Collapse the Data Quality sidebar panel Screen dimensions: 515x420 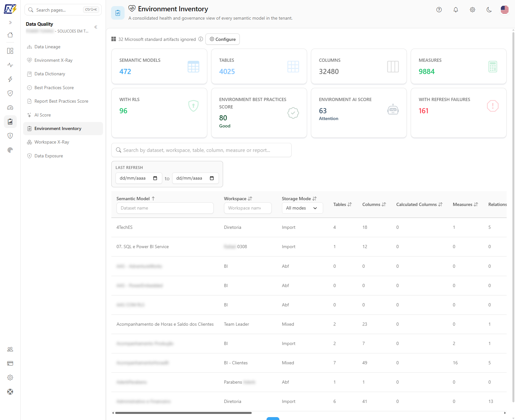click(96, 27)
